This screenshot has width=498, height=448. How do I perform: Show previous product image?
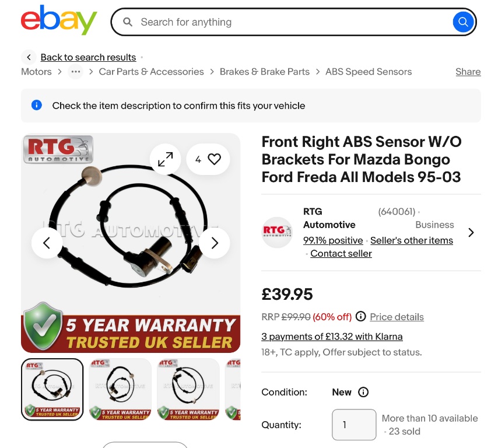[x=47, y=243]
